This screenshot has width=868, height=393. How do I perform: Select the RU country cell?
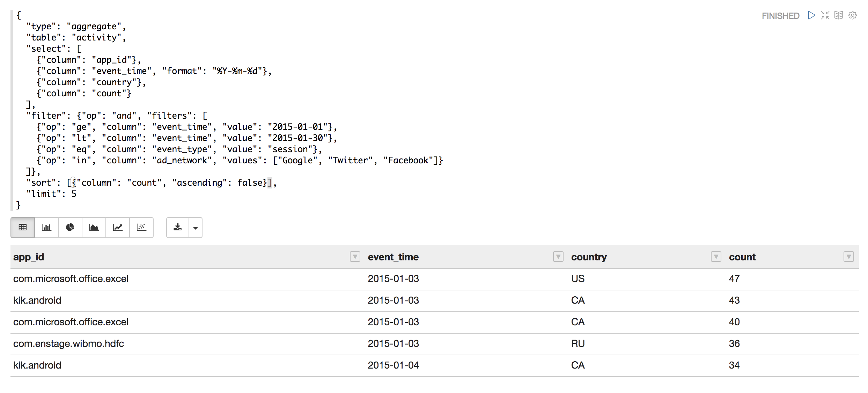pyautogui.click(x=578, y=344)
